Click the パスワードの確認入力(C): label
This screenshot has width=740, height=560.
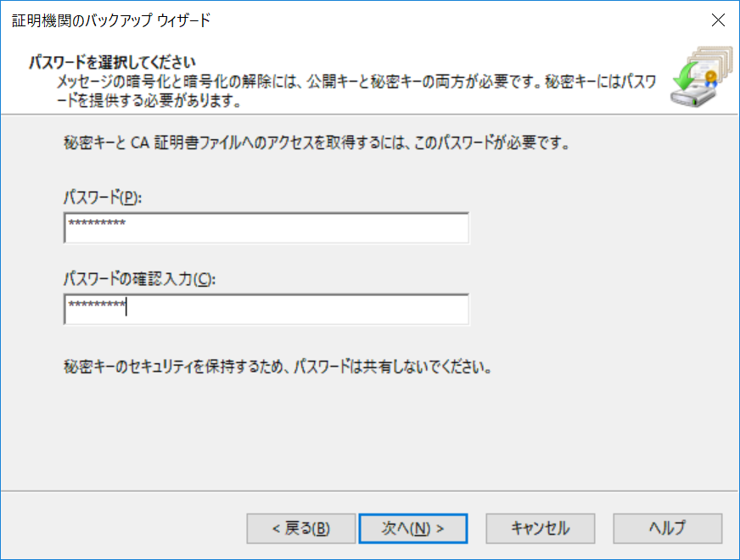coord(140,279)
